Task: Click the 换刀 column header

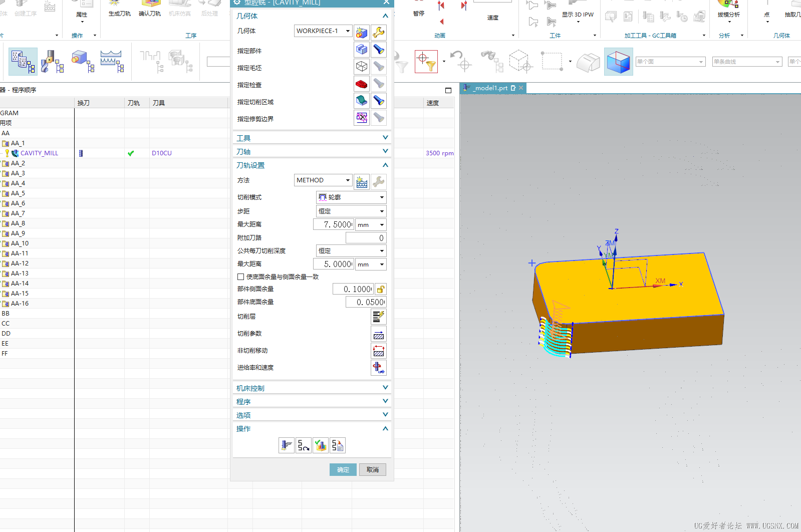Action: tap(99, 103)
